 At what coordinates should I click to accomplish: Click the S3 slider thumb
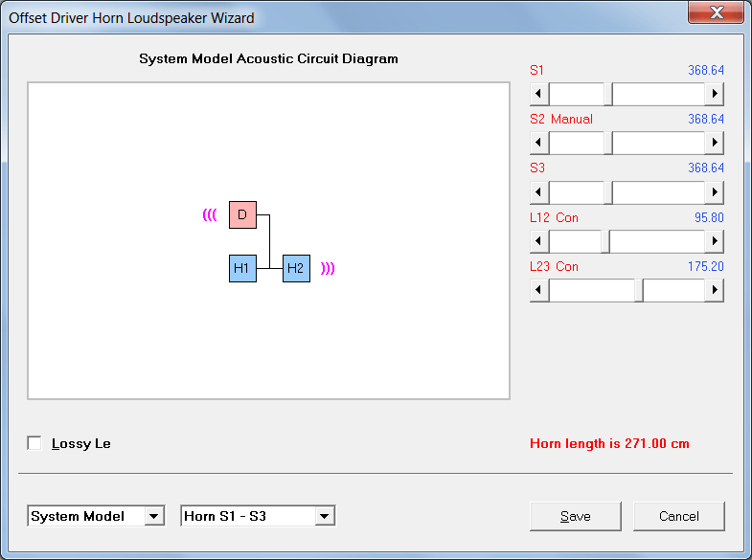(x=608, y=192)
